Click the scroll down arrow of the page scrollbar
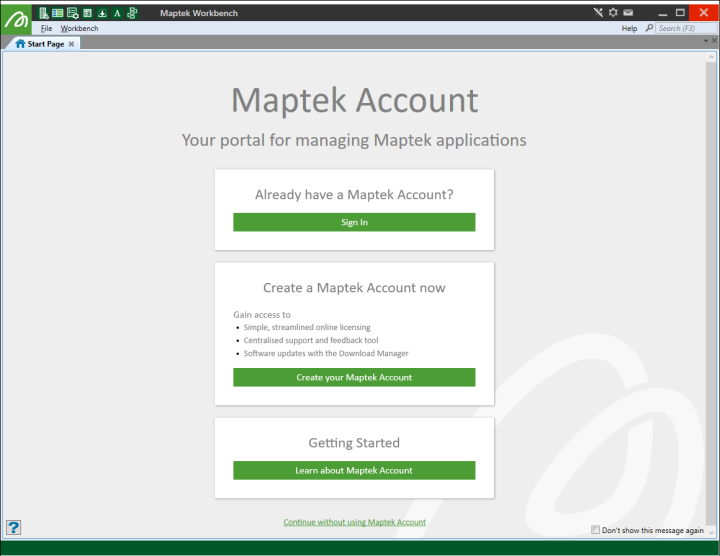 711,532
